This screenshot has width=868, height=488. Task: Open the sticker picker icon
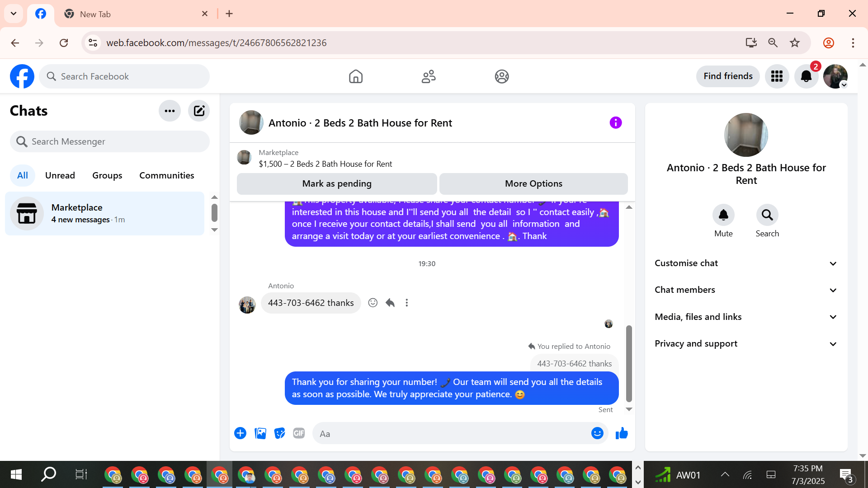[x=280, y=433]
